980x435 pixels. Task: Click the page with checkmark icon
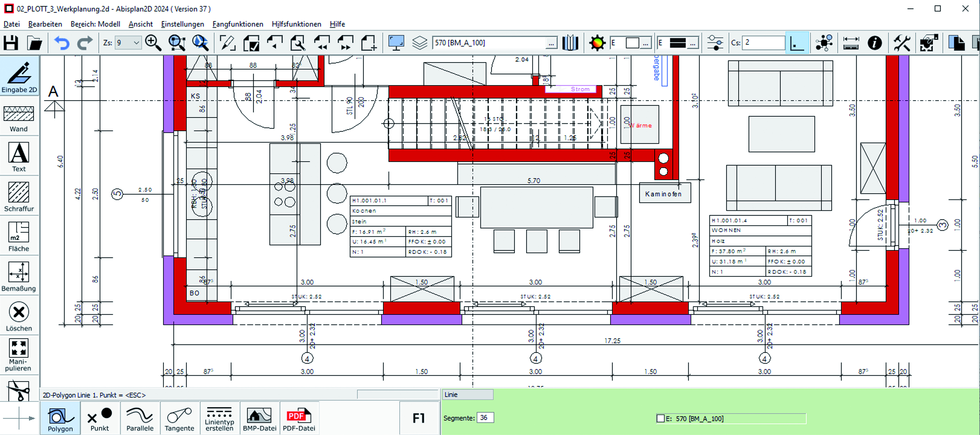coord(252,43)
